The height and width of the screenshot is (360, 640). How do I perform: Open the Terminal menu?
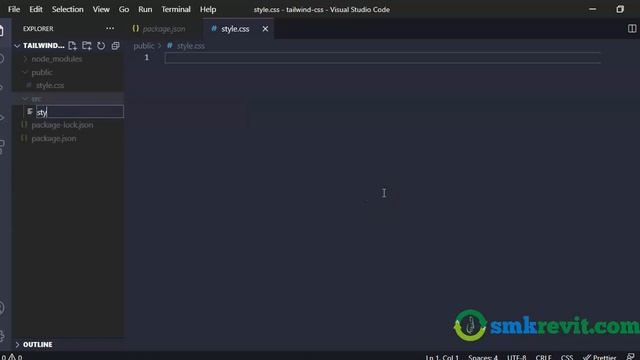(x=176, y=9)
